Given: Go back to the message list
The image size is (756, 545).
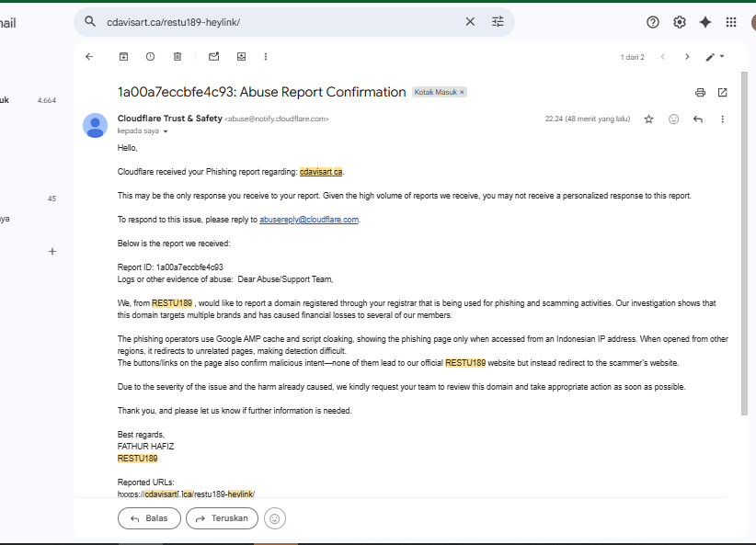Looking at the screenshot, I should click(x=89, y=57).
